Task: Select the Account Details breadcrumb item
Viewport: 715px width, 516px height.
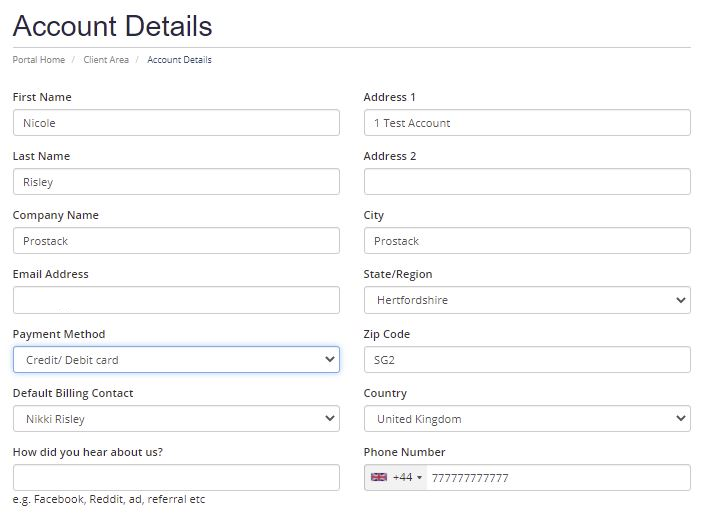Action: (x=180, y=60)
